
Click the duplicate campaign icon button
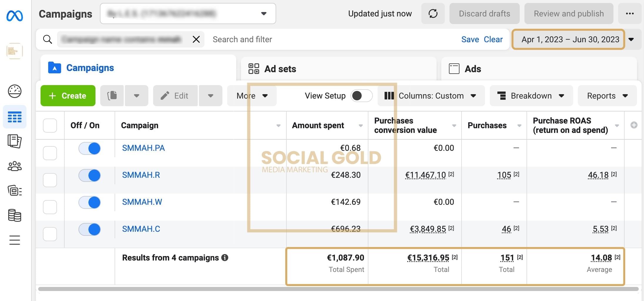[x=112, y=96]
